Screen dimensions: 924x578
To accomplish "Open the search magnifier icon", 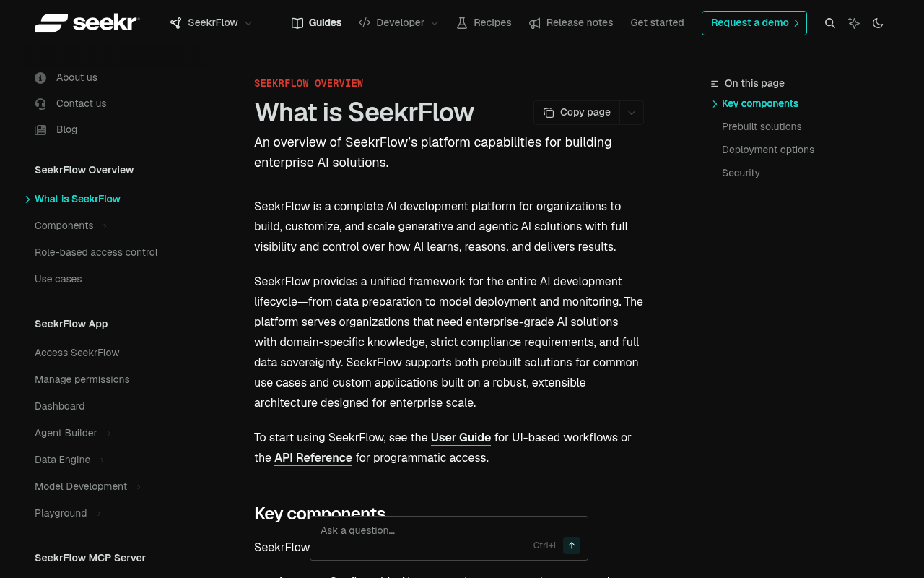I will click(830, 23).
